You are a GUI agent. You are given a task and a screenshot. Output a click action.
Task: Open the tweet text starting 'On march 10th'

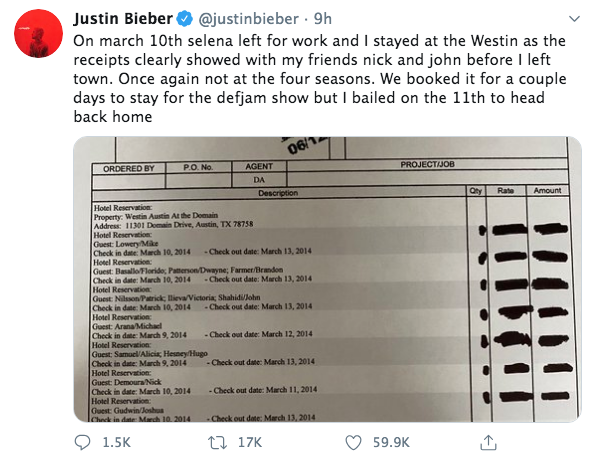320,79
